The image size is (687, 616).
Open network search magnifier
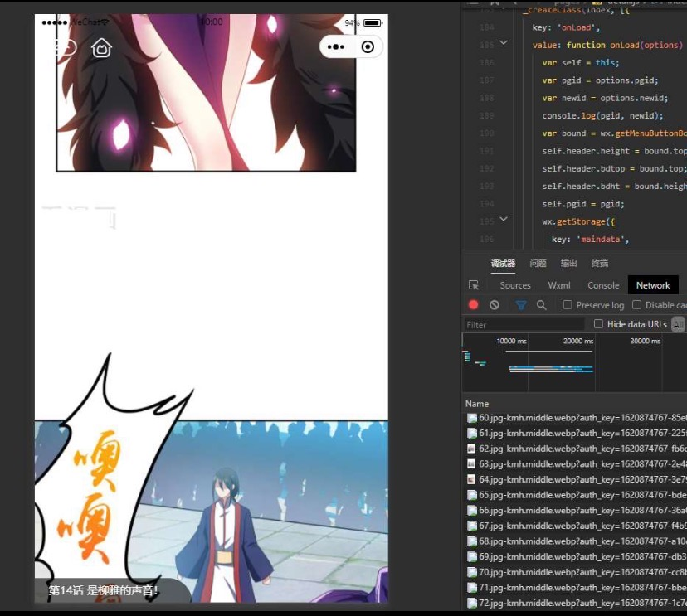tap(542, 305)
